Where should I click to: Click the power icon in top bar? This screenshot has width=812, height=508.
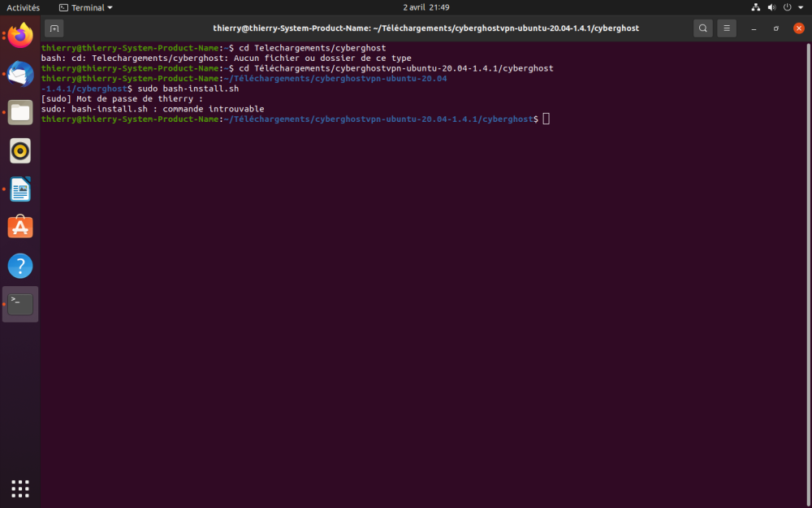[787, 8]
